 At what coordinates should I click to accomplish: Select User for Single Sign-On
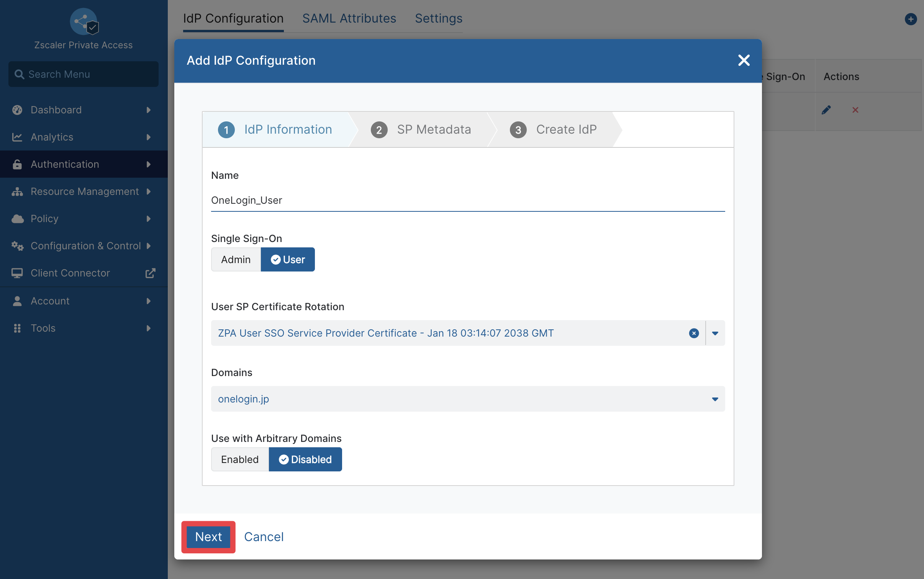[288, 260]
